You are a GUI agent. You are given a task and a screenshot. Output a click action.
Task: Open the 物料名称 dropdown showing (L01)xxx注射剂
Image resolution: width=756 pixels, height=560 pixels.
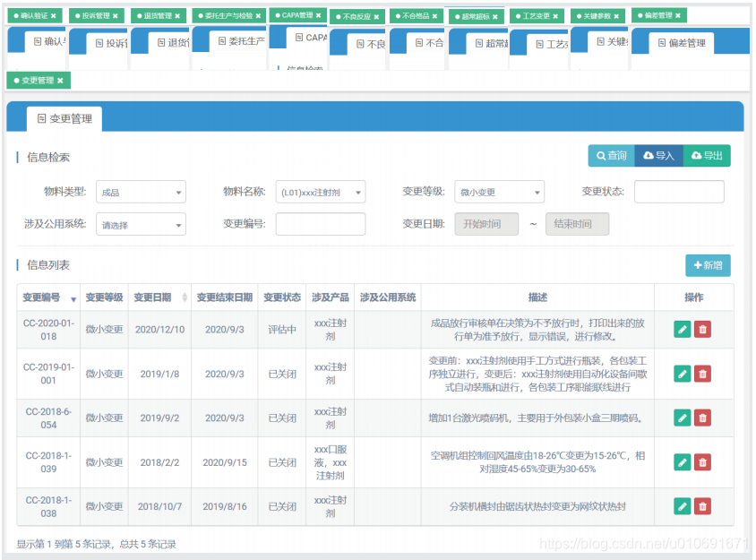tap(320, 192)
